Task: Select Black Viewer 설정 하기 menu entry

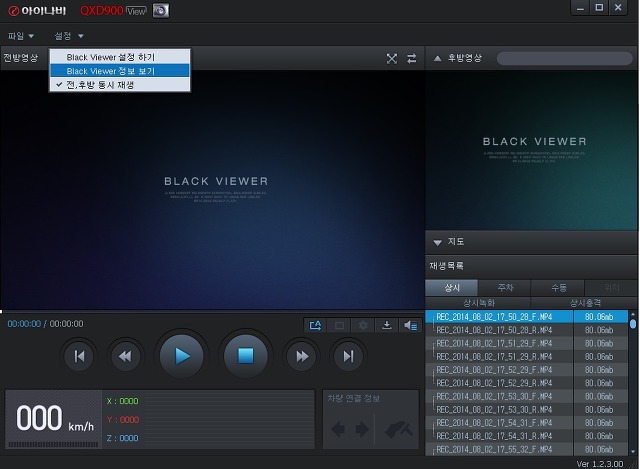Action: [120, 57]
